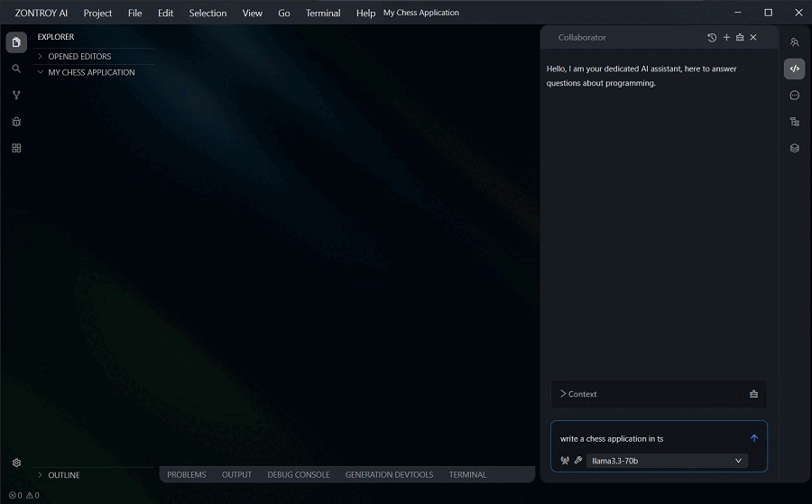
Task: Click the send arrow for the prompt
Action: 754,438
